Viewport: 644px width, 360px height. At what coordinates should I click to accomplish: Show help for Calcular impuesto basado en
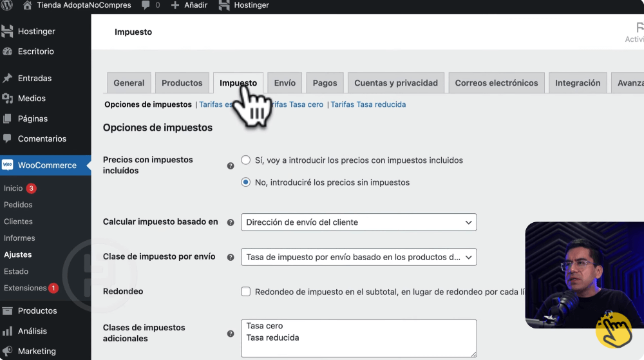(x=231, y=222)
